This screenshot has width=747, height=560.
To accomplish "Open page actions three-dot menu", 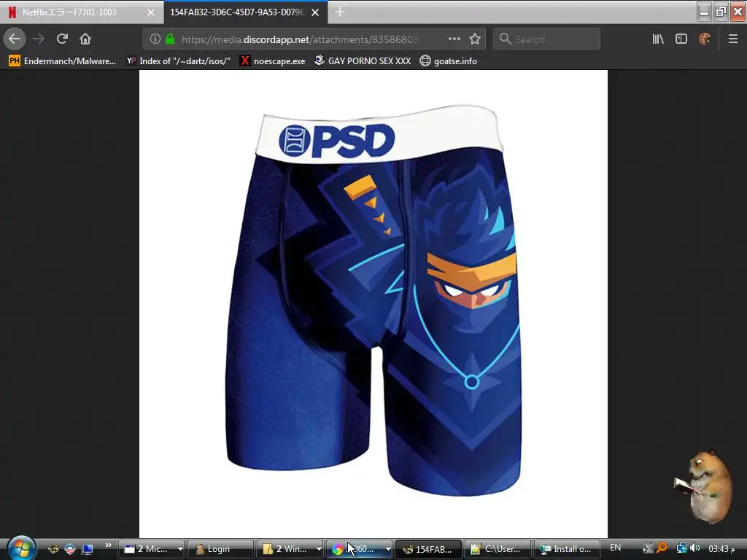I will 454,39.
